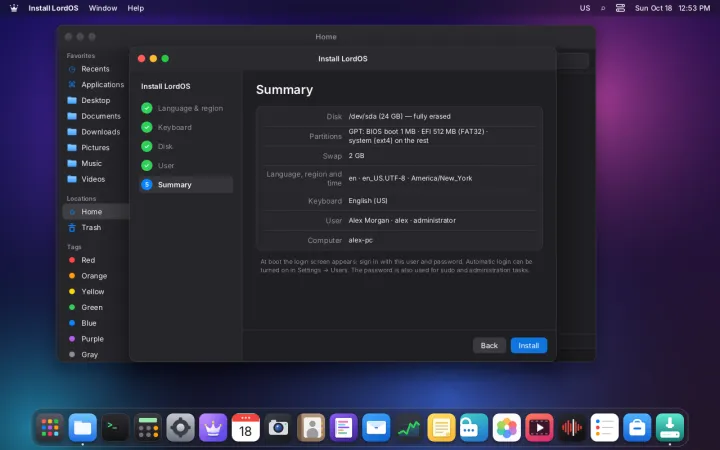Image resolution: width=720 pixels, height=450 pixels.
Task: Select the Green tag in sidebar
Action: [95, 307]
